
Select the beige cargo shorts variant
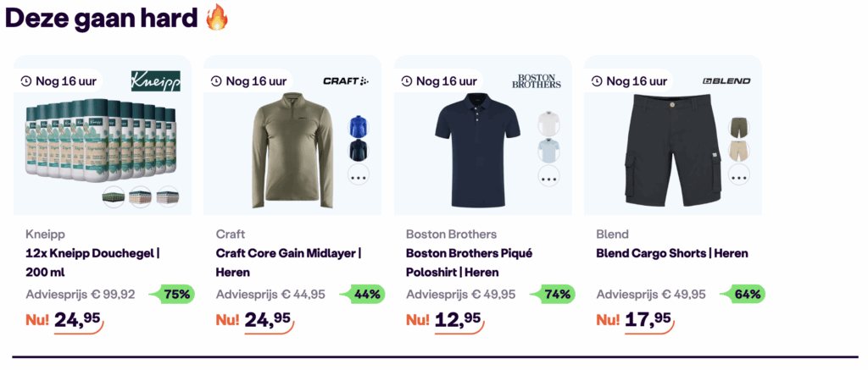pyautogui.click(x=739, y=152)
